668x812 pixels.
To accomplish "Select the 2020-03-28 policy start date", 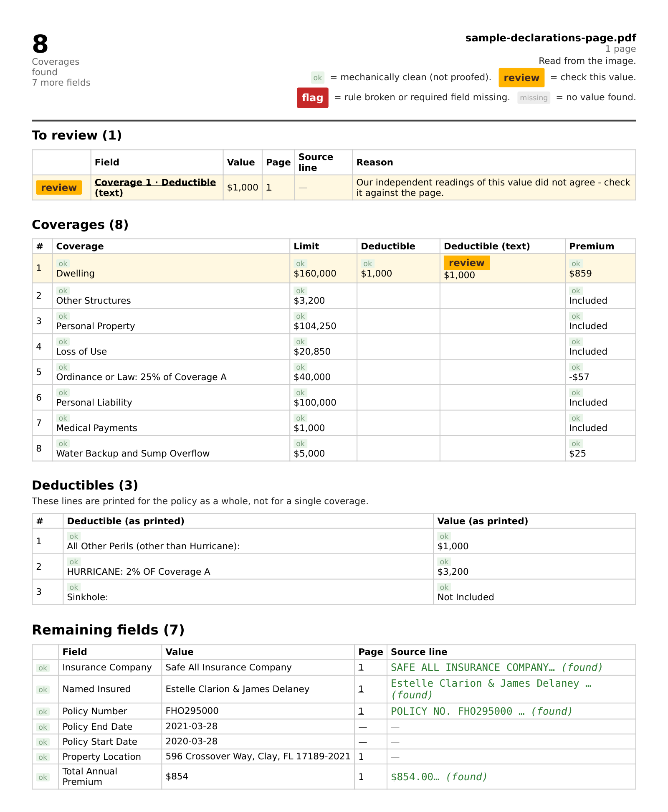I will pos(192,741).
